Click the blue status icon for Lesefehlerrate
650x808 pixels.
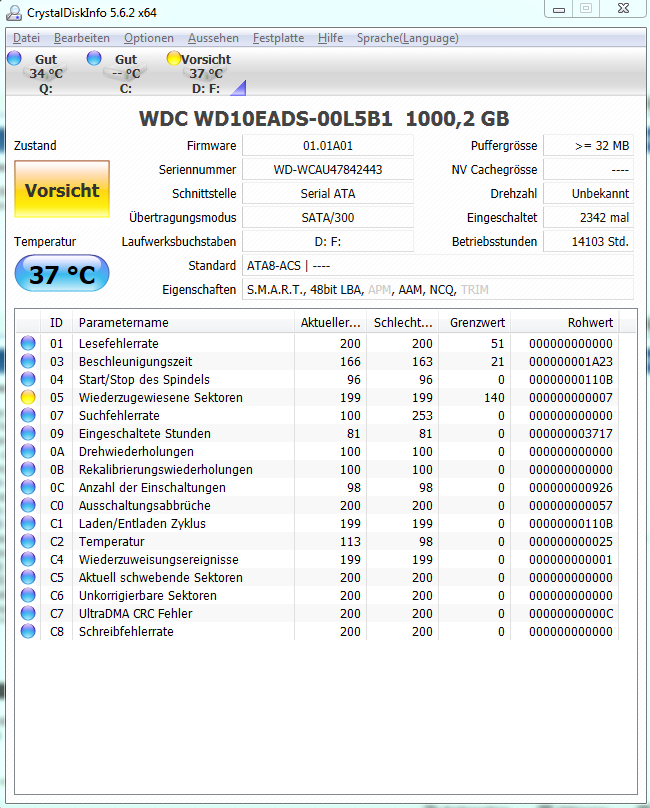(x=28, y=343)
